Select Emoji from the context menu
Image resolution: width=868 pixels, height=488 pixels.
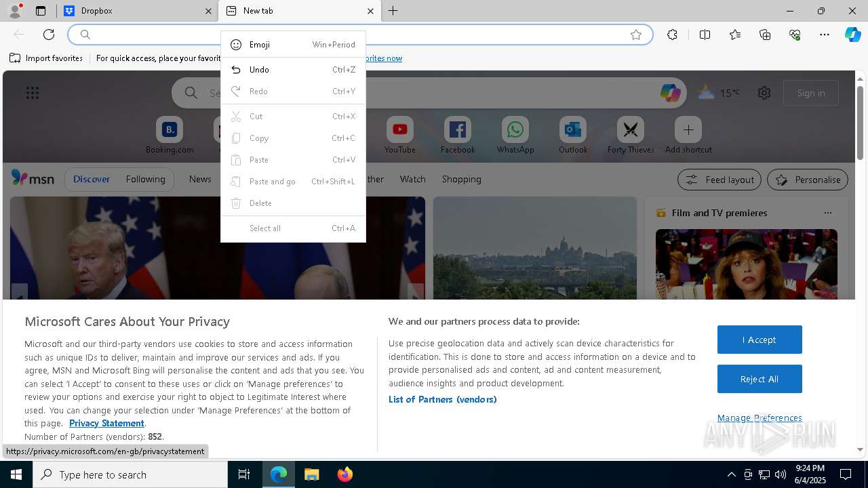click(x=293, y=45)
